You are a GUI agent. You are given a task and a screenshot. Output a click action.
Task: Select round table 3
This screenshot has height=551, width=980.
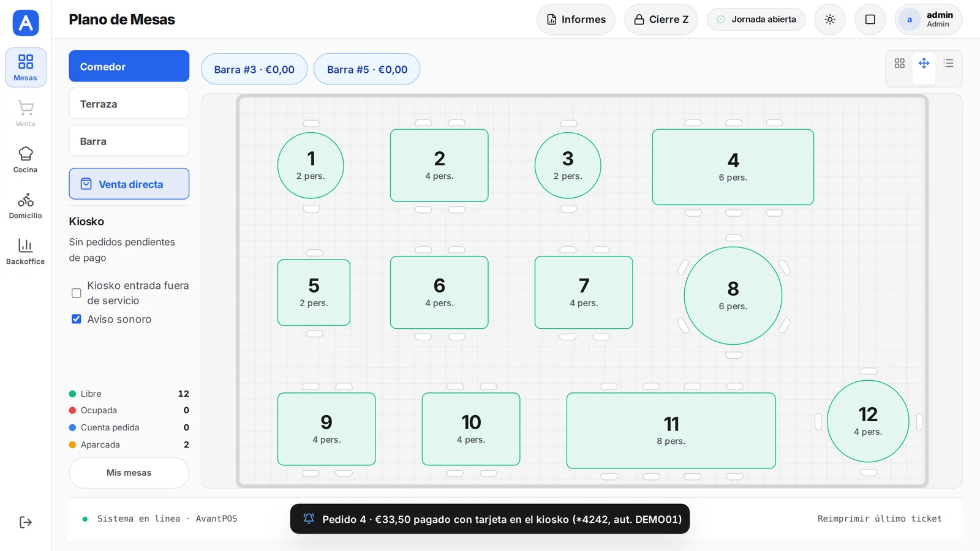(x=568, y=165)
